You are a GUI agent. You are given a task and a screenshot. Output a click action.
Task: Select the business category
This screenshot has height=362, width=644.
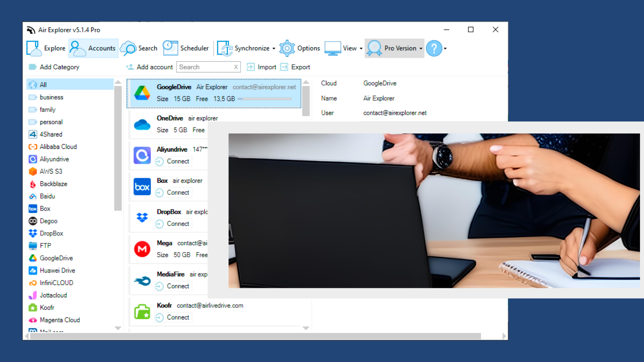coord(51,97)
